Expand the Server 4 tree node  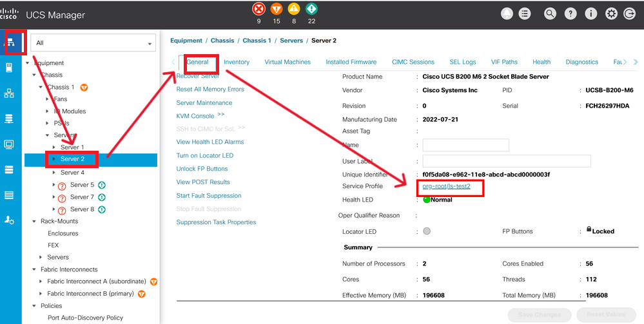(54, 173)
